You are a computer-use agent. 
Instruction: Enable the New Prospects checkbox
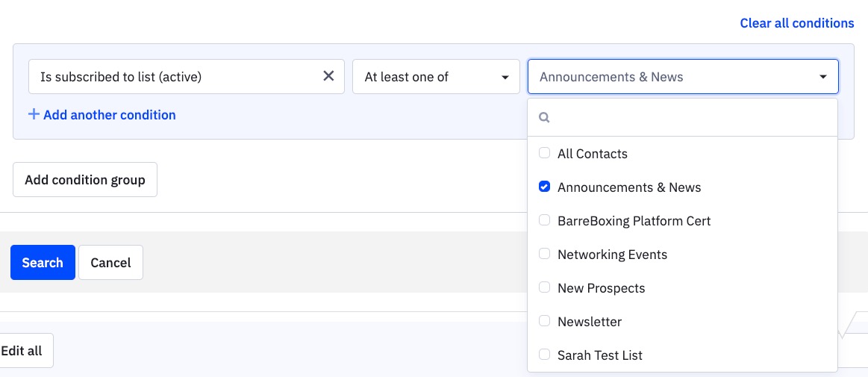click(x=544, y=287)
